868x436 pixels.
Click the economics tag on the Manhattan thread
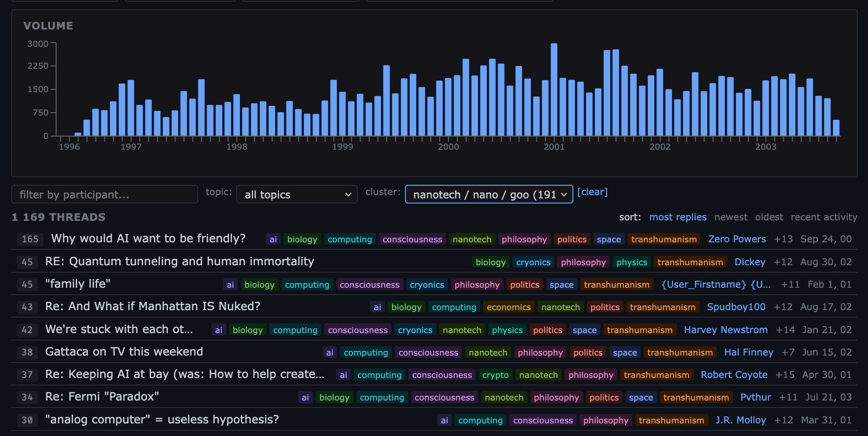coord(508,307)
